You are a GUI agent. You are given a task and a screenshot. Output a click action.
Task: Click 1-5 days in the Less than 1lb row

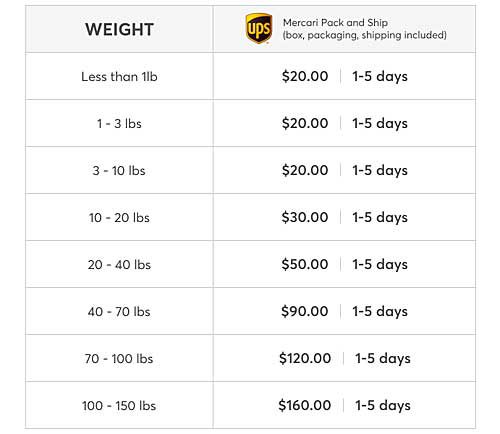(x=380, y=77)
